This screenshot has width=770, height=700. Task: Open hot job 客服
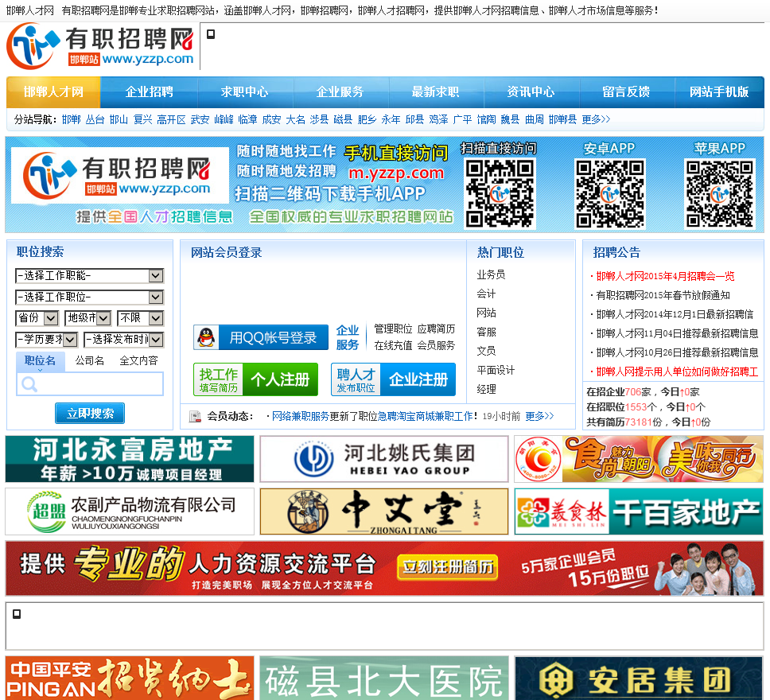tap(486, 332)
